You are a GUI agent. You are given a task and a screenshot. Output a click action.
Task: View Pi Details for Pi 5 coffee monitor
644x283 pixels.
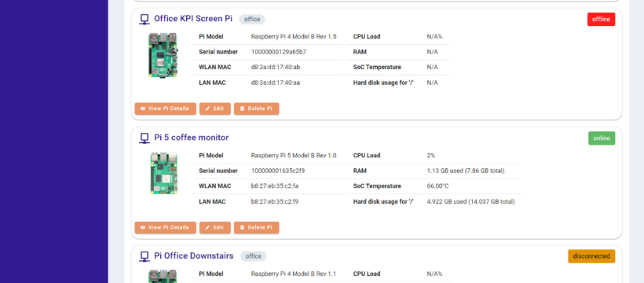click(x=166, y=227)
